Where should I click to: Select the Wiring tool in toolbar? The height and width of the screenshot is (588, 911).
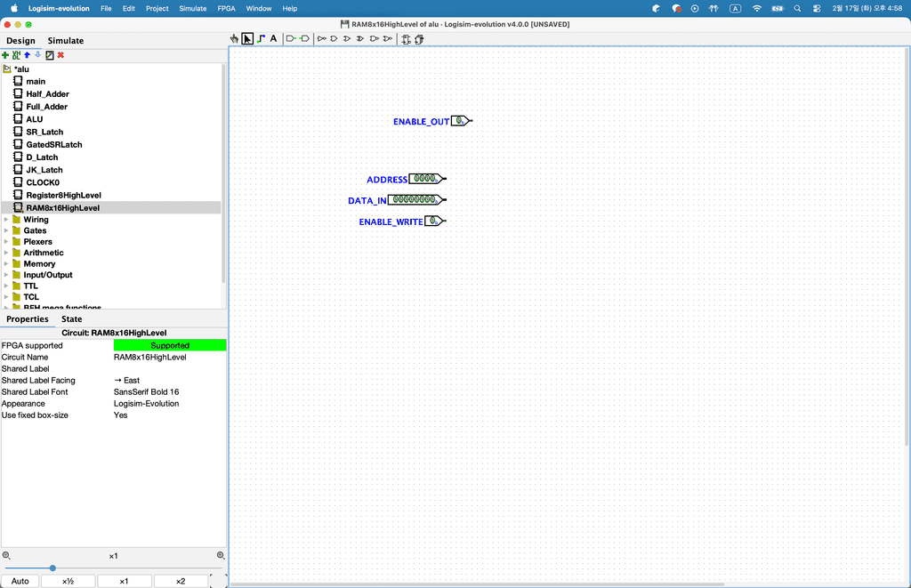[261, 39]
